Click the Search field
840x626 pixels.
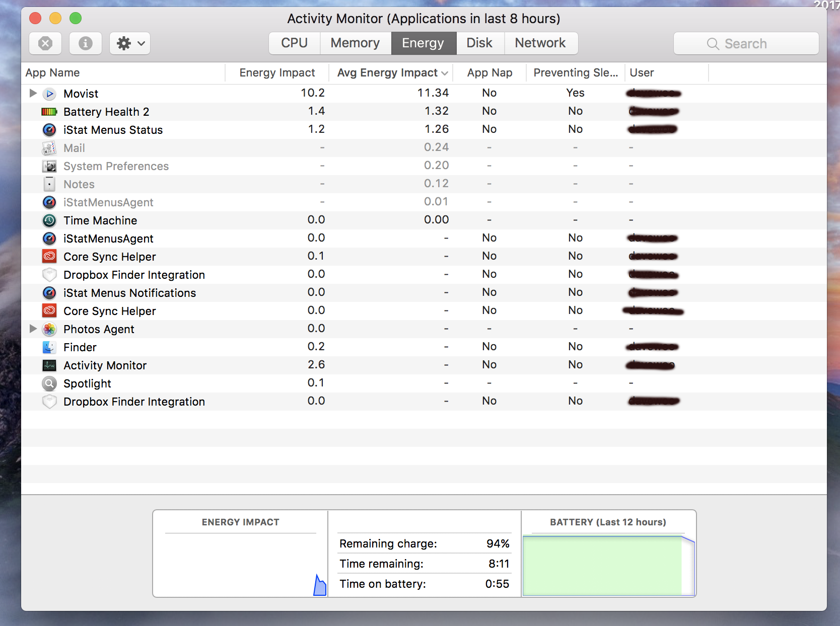coord(746,44)
